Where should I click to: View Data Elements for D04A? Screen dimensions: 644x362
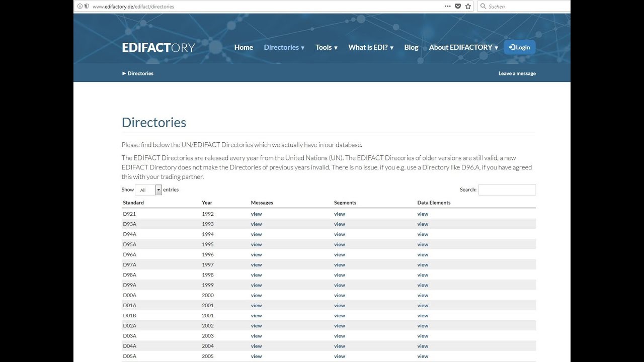[x=423, y=346]
